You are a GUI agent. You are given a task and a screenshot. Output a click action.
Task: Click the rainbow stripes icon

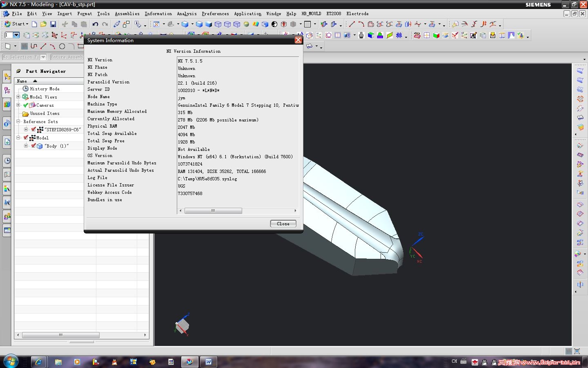[x=256, y=24]
